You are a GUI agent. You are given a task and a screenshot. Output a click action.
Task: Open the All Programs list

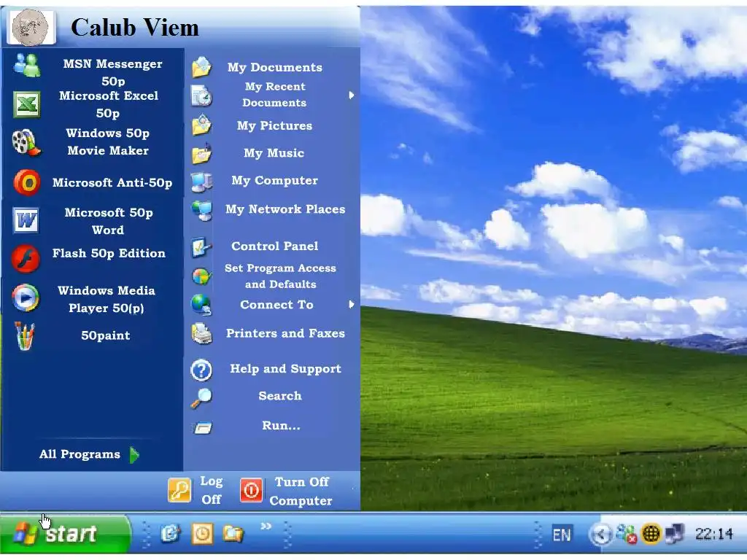point(80,454)
